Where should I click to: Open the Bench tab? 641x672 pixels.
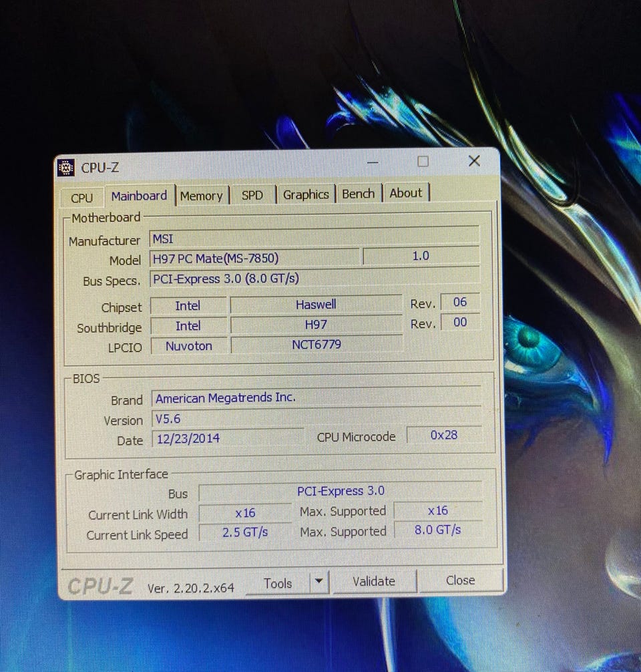click(x=358, y=194)
